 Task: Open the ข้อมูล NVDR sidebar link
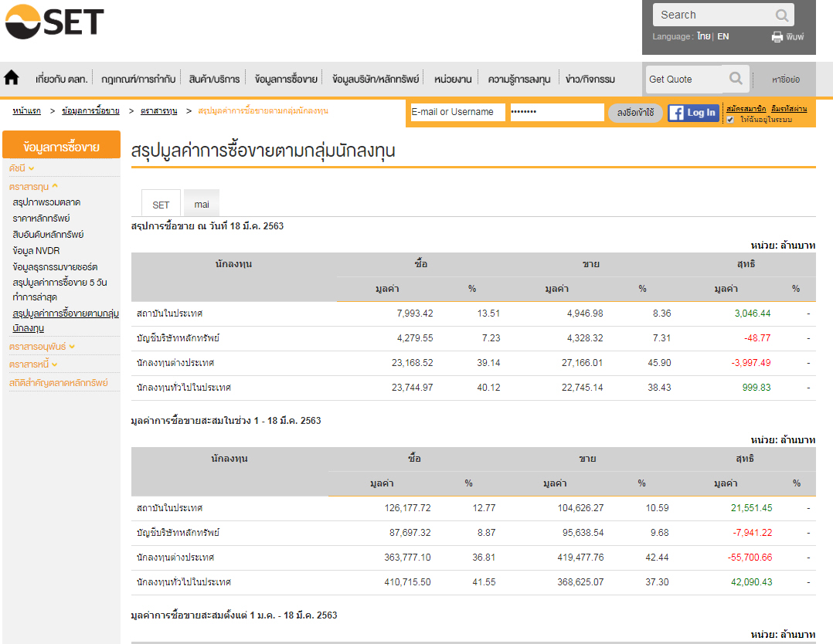click(36, 251)
